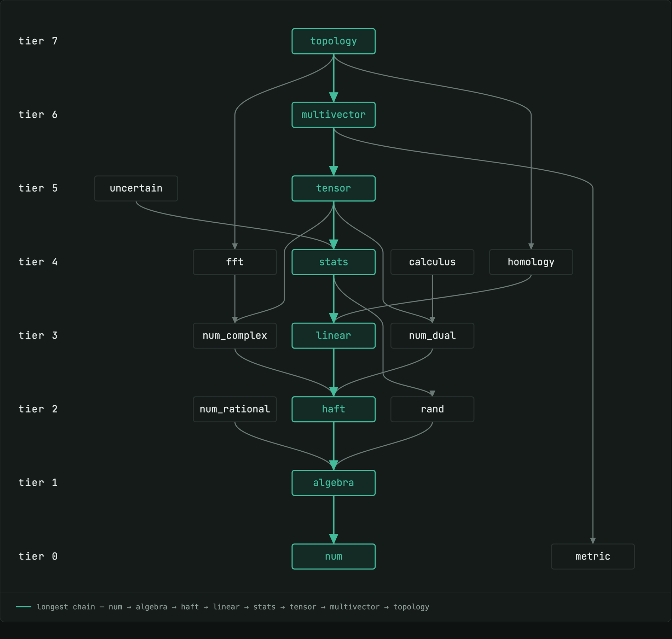Viewport: 672px width, 639px height.
Task: Select the num_rational node
Action: pyautogui.click(x=235, y=409)
